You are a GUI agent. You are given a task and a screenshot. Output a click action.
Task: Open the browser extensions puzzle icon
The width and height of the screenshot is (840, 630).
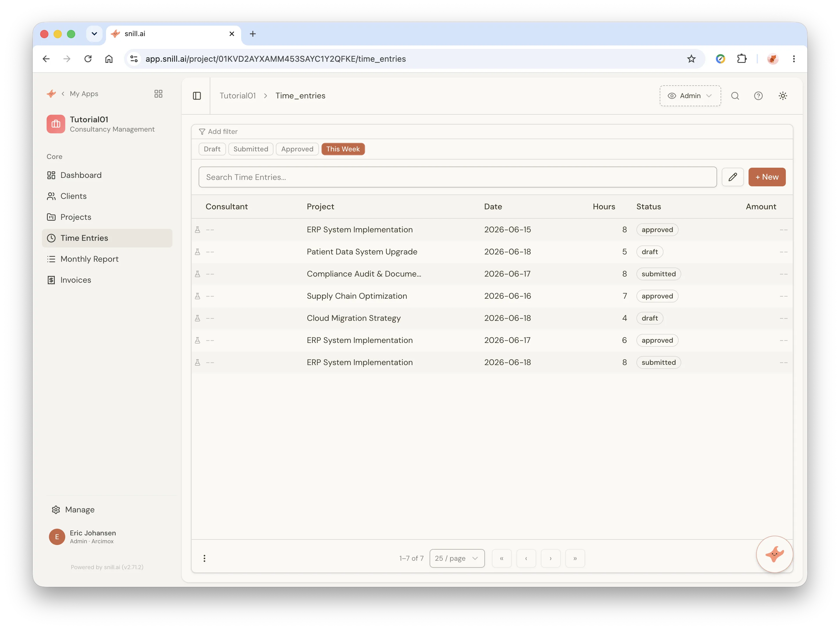pos(742,59)
